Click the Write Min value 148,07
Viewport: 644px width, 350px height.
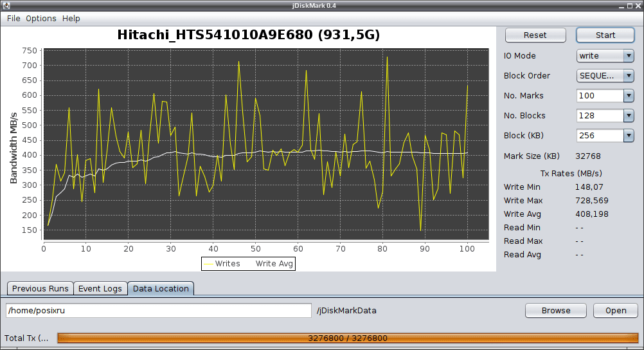(589, 187)
